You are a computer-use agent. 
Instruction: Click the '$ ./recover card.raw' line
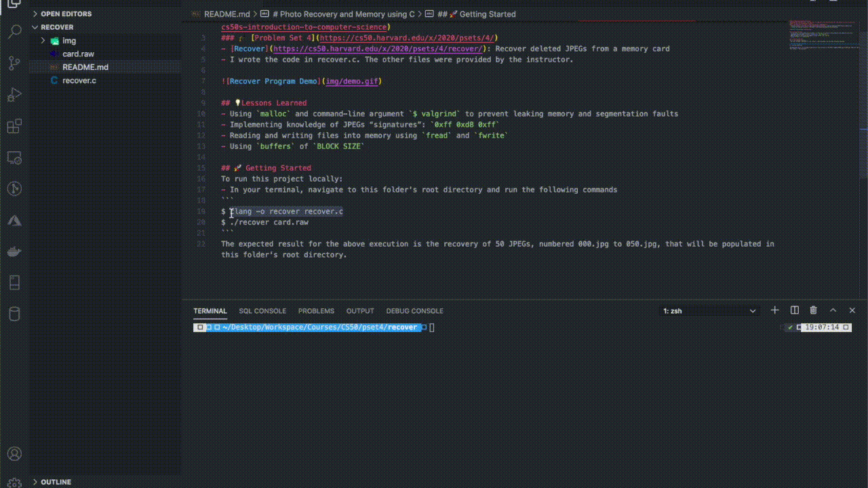pos(264,222)
